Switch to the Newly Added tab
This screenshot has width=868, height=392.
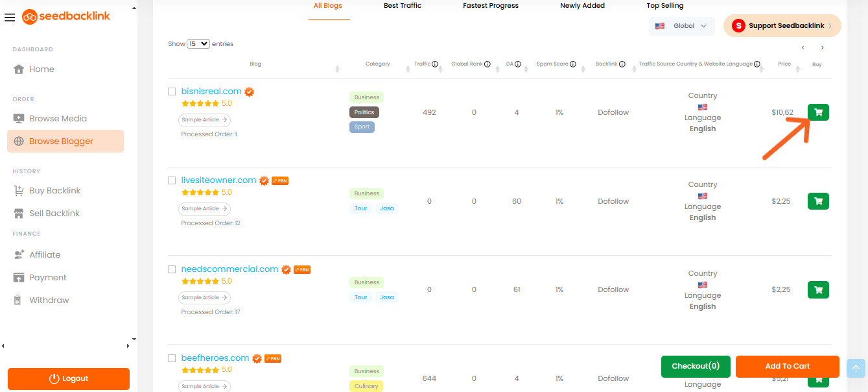pos(582,6)
